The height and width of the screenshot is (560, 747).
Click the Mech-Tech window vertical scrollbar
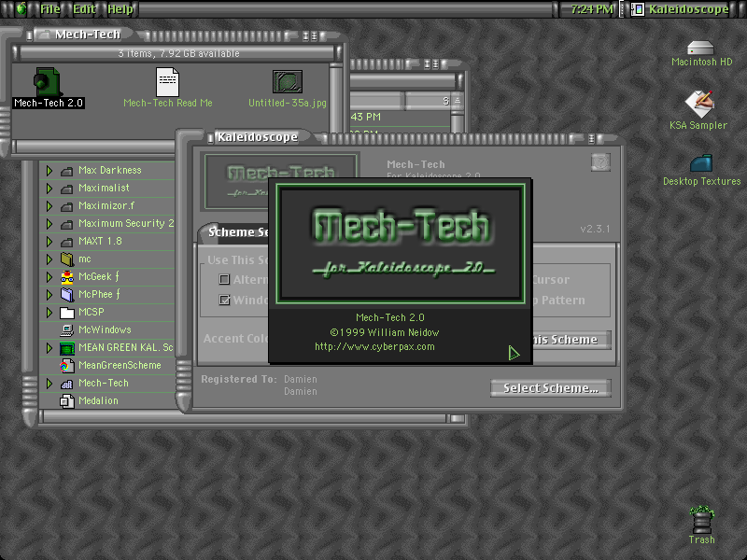336,98
